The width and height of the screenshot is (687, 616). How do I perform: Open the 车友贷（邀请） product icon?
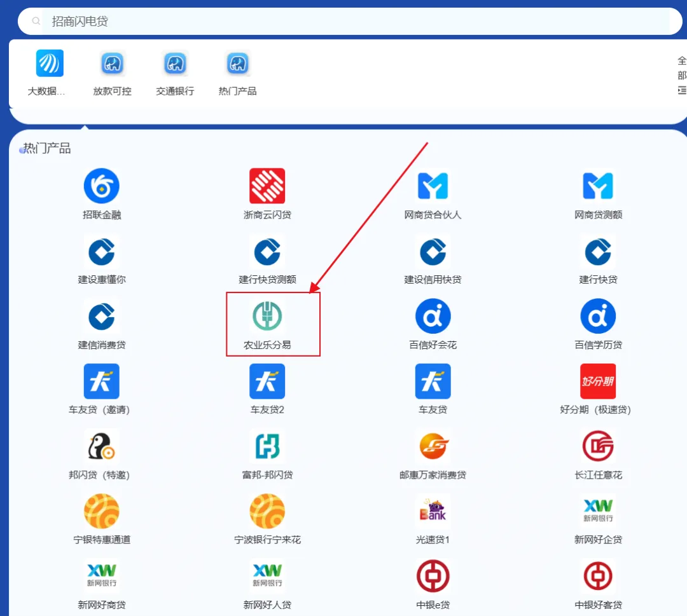102,381
